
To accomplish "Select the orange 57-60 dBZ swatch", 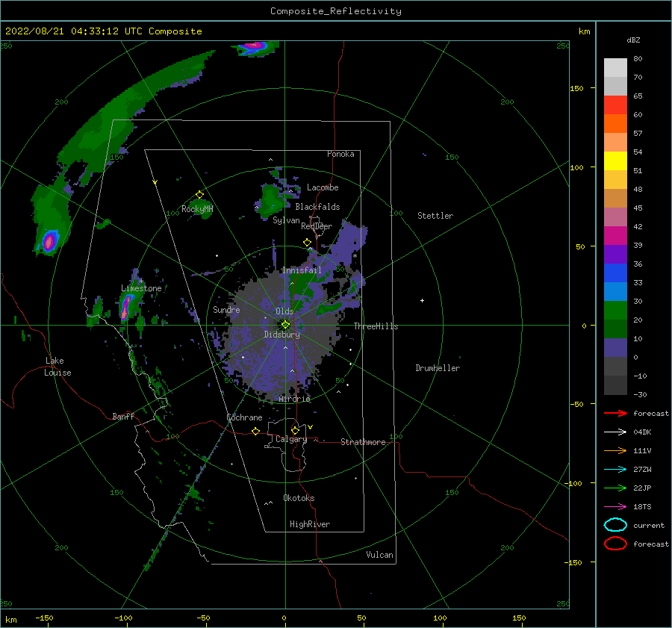I will tap(615, 124).
